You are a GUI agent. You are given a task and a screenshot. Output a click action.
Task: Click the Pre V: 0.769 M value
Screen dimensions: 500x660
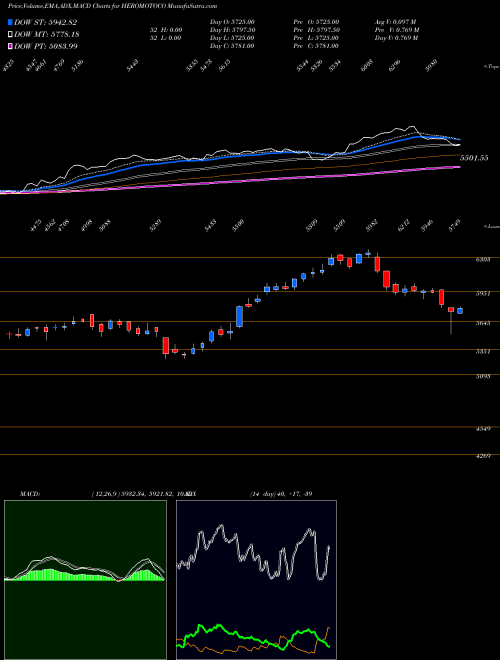[x=397, y=30]
